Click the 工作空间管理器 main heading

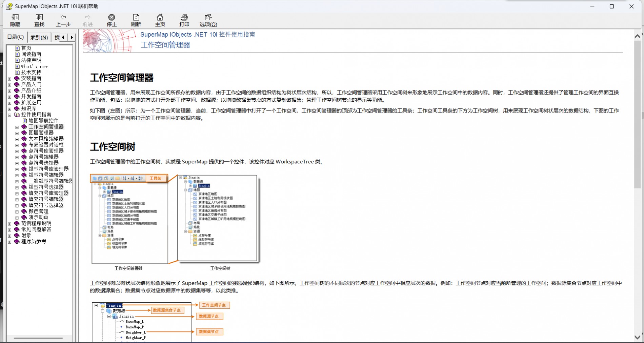tap(122, 78)
